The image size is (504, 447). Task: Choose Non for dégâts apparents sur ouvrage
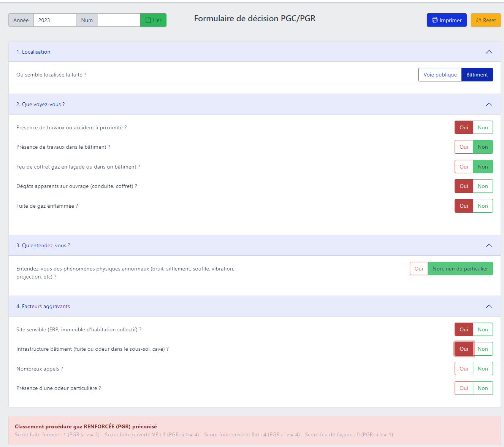tap(483, 186)
